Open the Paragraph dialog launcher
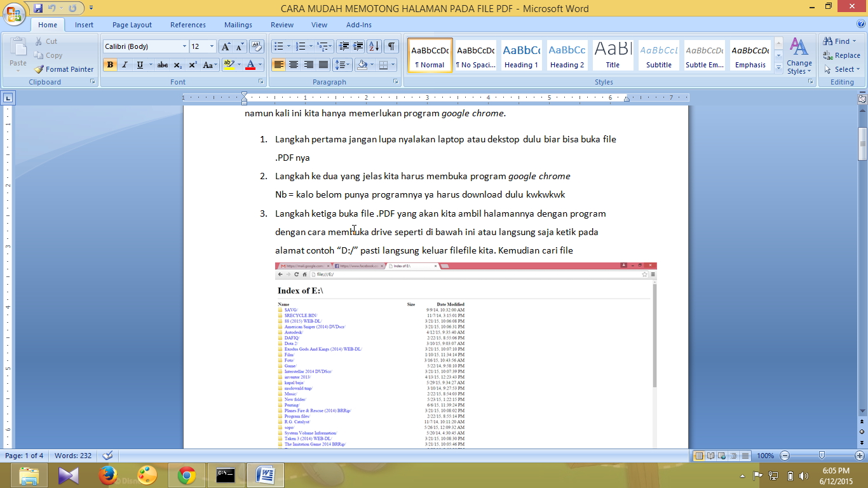 [x=396, y=82]
